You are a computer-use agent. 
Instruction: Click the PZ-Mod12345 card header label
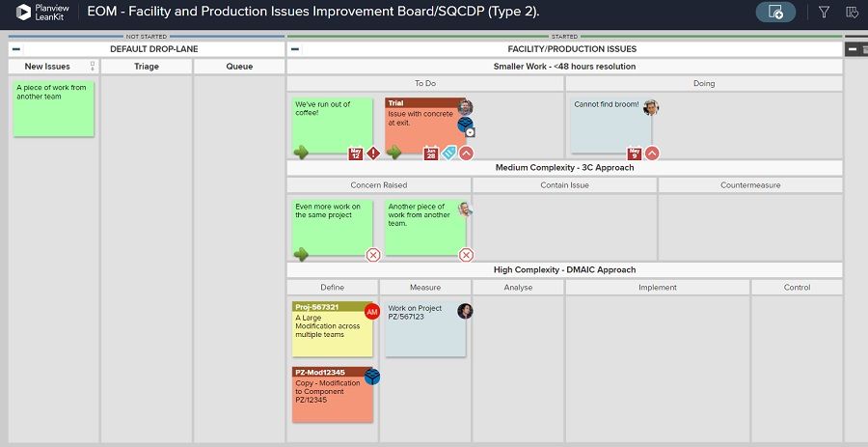320,373
